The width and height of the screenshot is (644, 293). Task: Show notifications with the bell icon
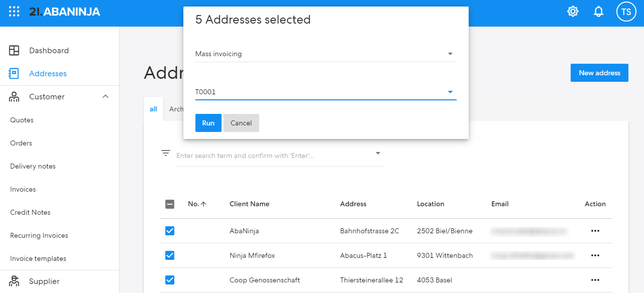(x=598, y=12)
